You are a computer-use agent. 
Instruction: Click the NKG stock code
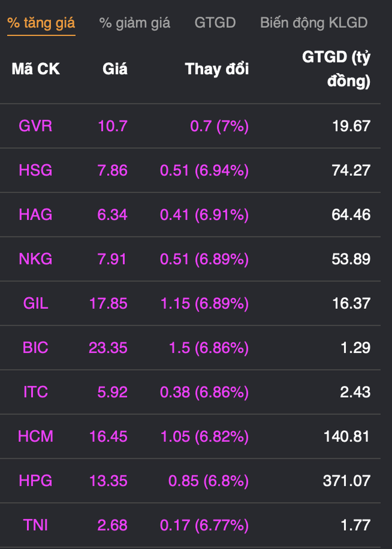(35, 259)
